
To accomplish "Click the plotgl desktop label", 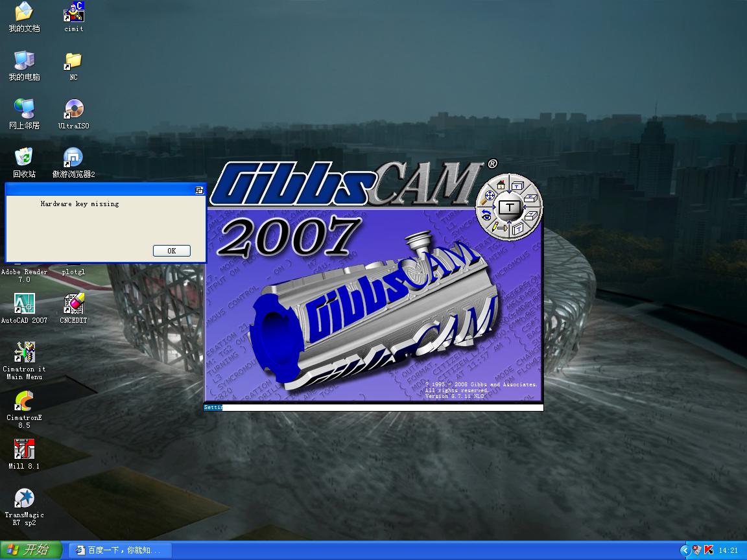I will coord(73,272).
